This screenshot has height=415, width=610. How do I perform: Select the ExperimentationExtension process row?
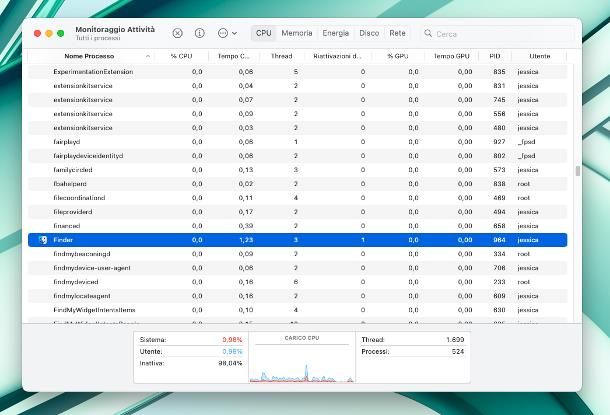[298, 72]
